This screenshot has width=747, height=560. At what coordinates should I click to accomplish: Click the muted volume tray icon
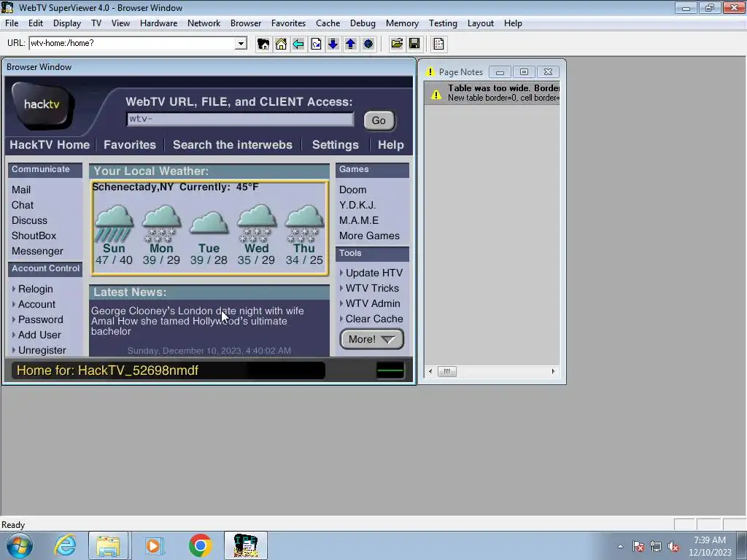[x=673, y=546]
